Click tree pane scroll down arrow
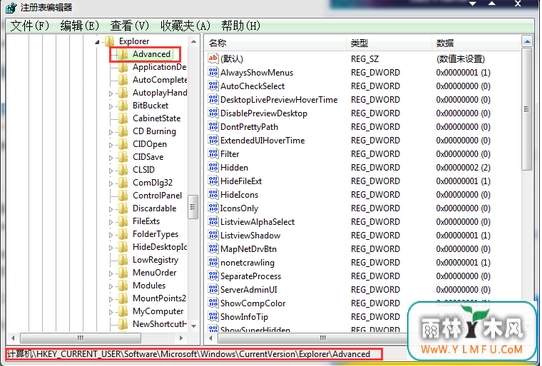 [194, 326]
